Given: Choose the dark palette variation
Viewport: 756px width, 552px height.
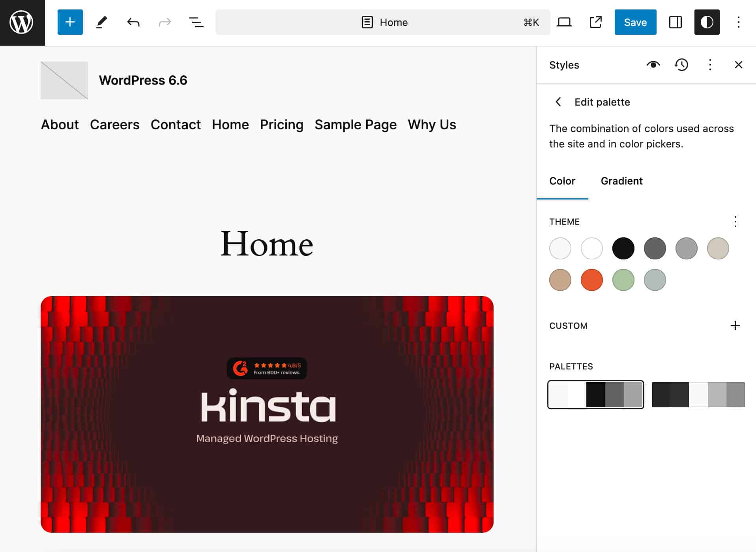Looking at the screenshot, I should click(698, 394).
